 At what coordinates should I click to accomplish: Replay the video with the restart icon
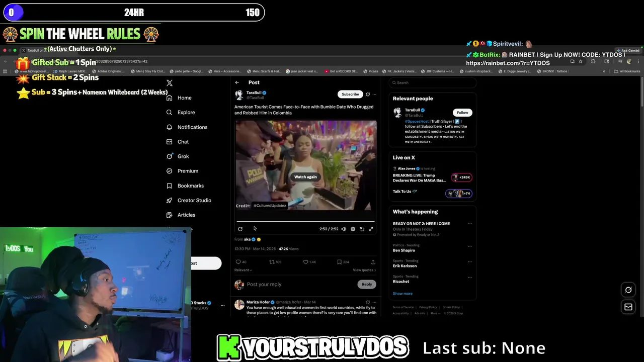(240, 229)
